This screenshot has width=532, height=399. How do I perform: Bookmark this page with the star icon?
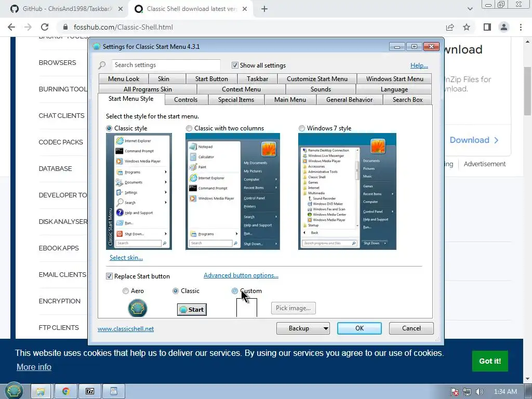pyautogui.click(x=467, y=27)
